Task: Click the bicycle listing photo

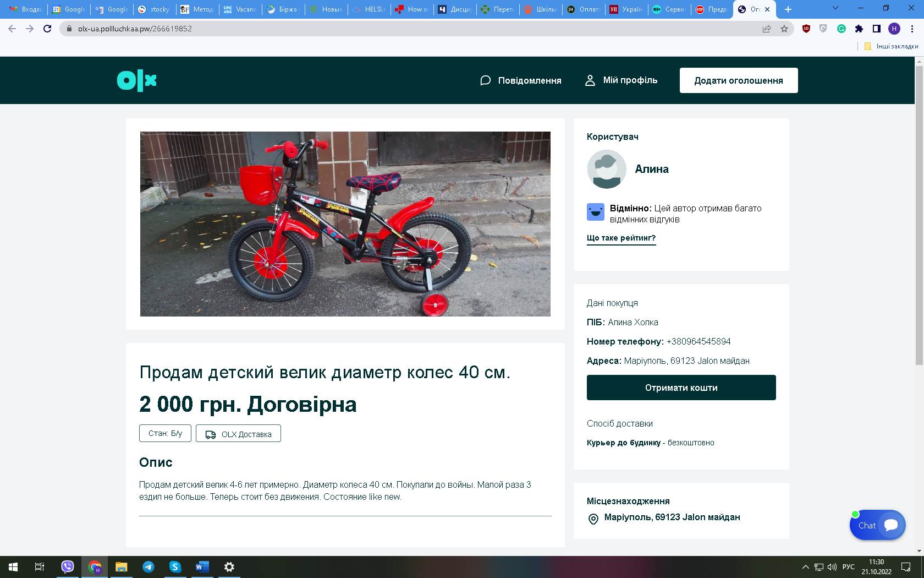Action: tap(345, 223)
